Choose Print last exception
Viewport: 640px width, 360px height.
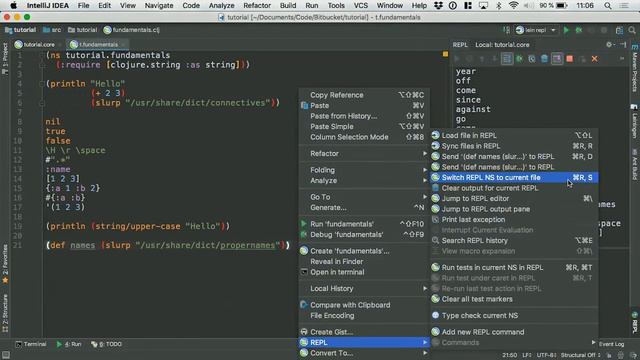tap(514, 220)
